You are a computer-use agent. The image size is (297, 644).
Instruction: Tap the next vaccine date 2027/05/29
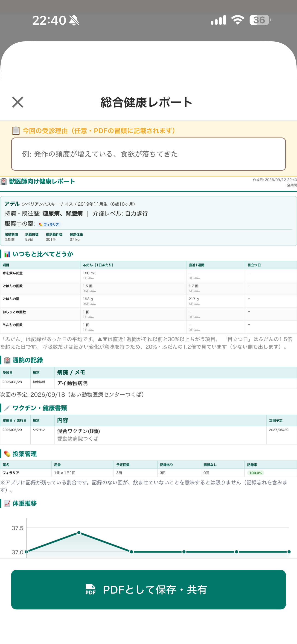[279, 430]
